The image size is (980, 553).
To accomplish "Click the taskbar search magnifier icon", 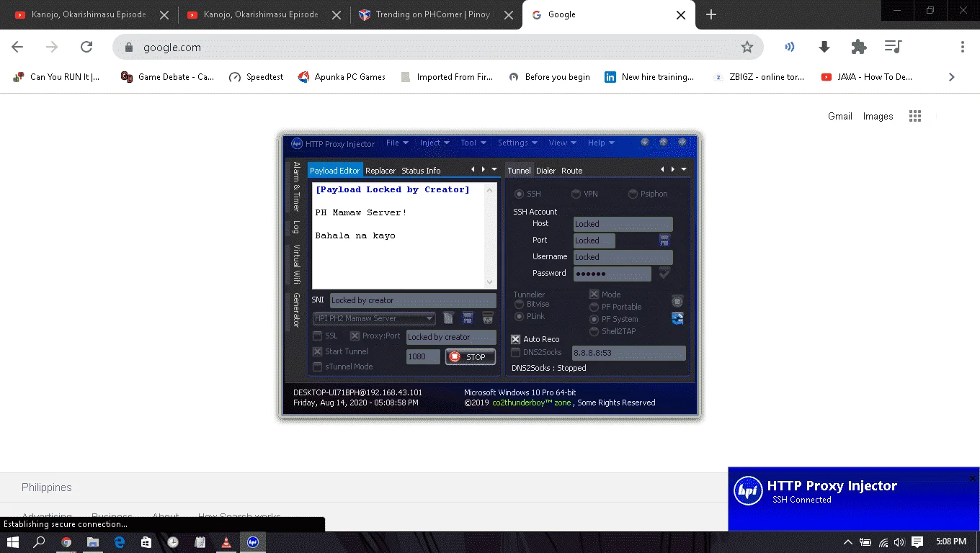I will [40, 542].
